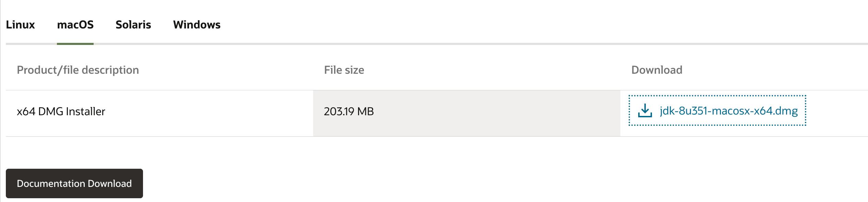This screenshot has height=202, width=868.
Task: Switch to the Windows tab
Action: [197, 25]
